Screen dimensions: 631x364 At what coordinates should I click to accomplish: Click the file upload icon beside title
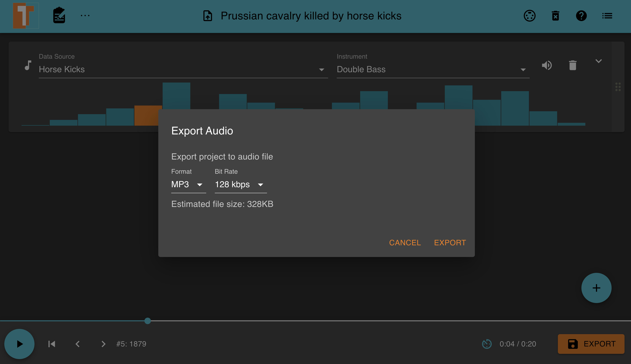pyautogui.click(x=208, y=16)
